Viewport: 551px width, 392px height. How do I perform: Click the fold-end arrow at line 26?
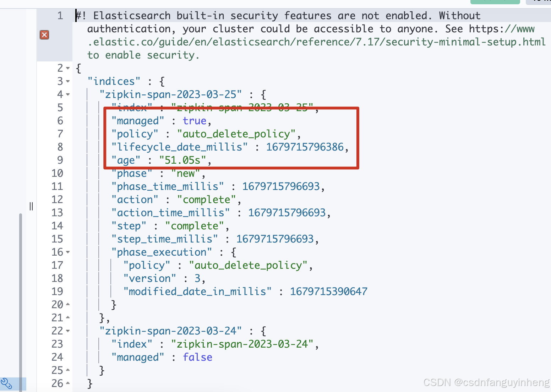pyautogui.click(x=68, y=383)
